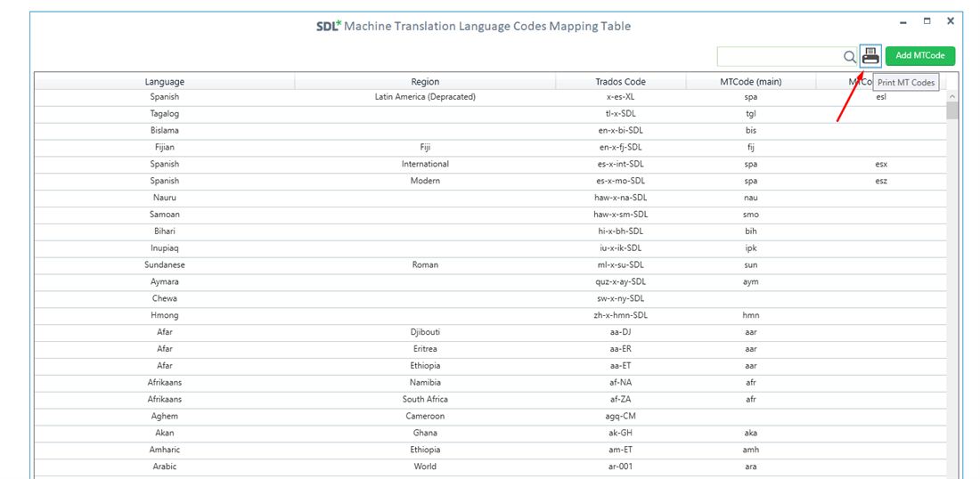Screen dimensions: 980x479
Task: Click the 'tl-x-SDL' Trados code cell
Action: [621, 114]
